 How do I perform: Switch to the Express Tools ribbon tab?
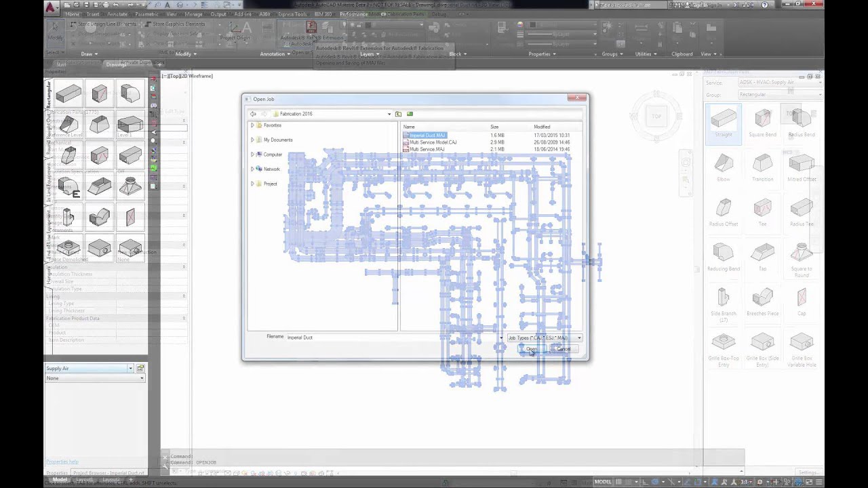coord(292,14)
